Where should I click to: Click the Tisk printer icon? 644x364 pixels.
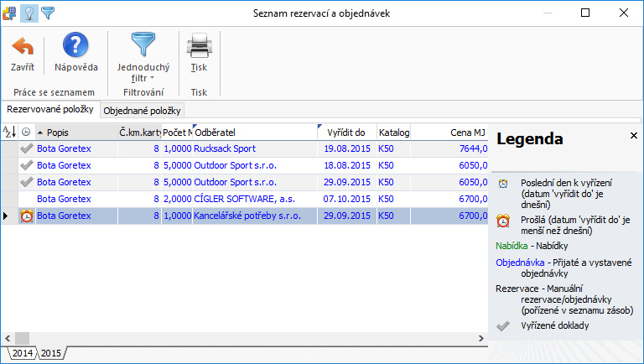coord(199,45)
